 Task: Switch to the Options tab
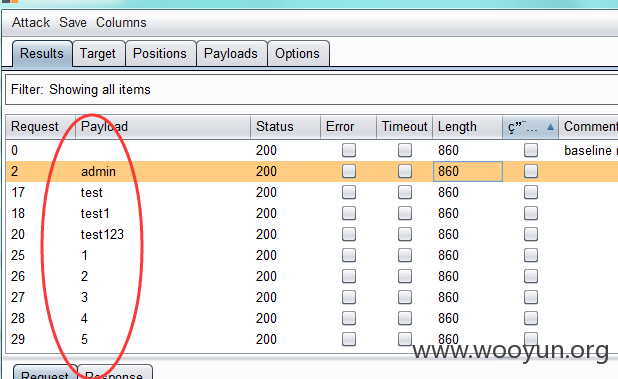click(x=297, y=54)
